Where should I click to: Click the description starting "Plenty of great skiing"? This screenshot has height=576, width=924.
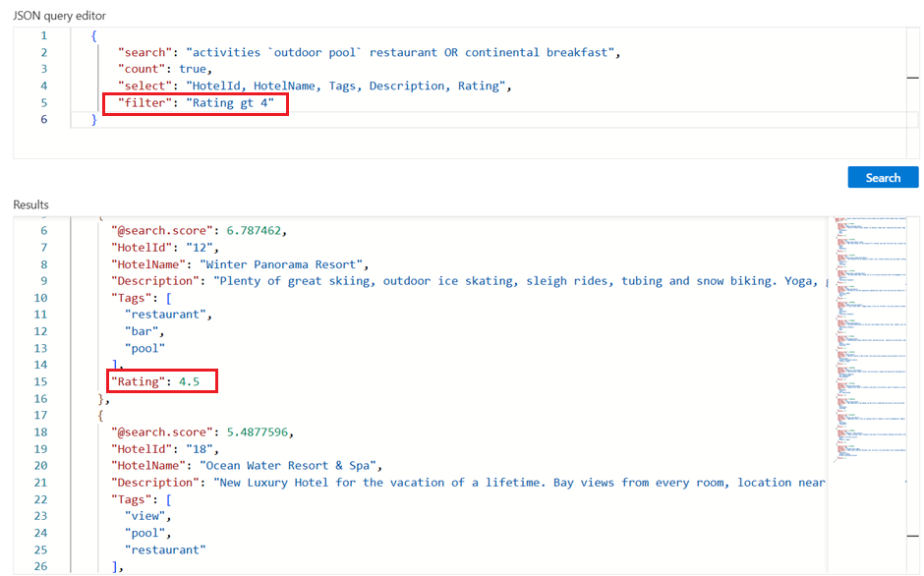pyautogui.click(x=521, y=281)
